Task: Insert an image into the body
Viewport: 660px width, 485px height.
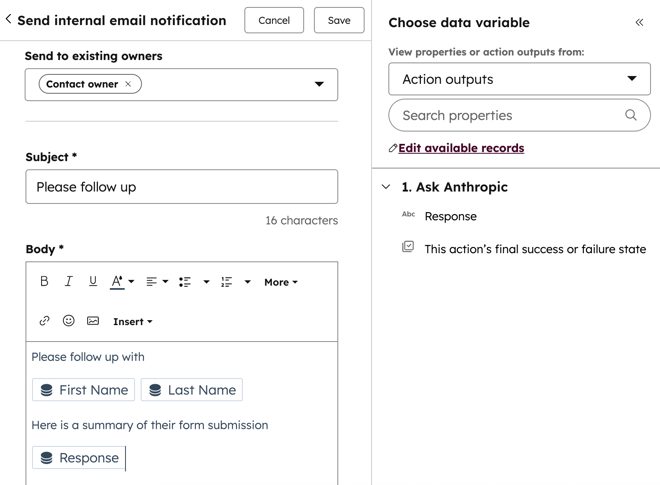Action: coord(93,321)
